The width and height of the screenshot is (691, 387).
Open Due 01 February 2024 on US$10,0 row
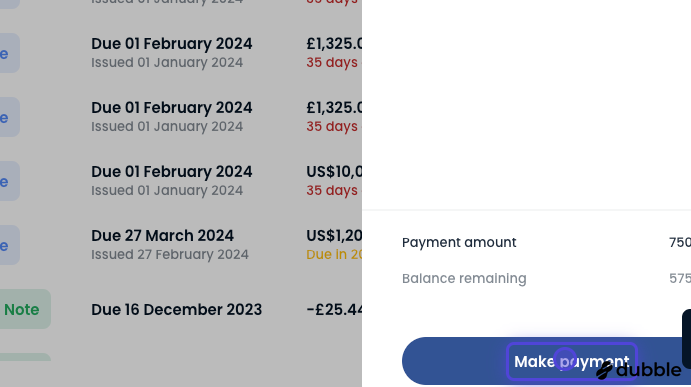[x=171, y=171]
